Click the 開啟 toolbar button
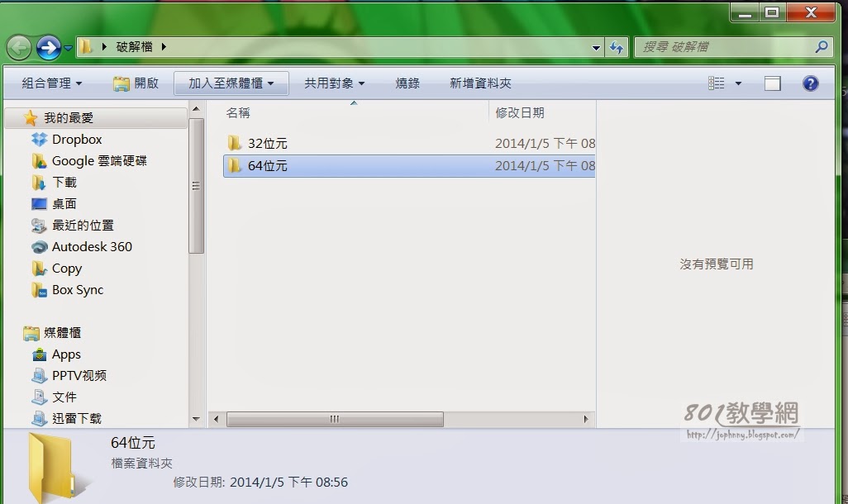 pos(136,83)
